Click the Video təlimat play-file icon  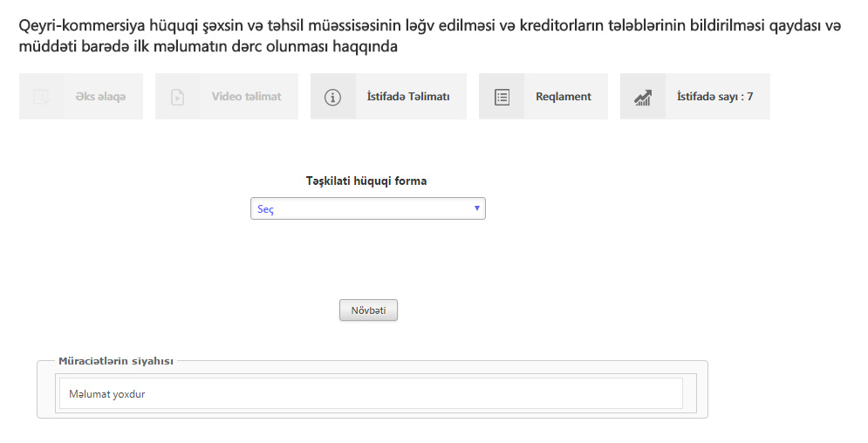point(178,97)
